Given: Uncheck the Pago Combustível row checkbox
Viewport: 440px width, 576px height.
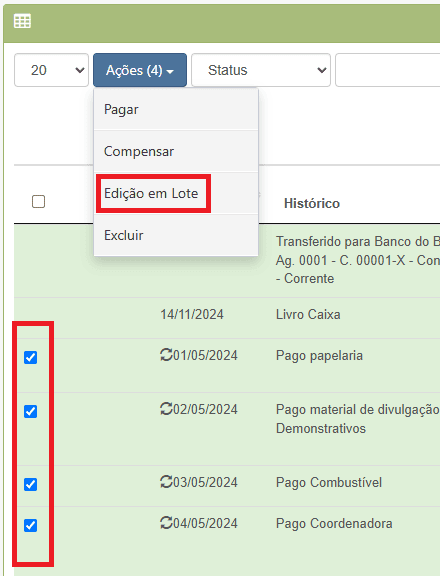Looking at the screenshot, I should 30,485.
